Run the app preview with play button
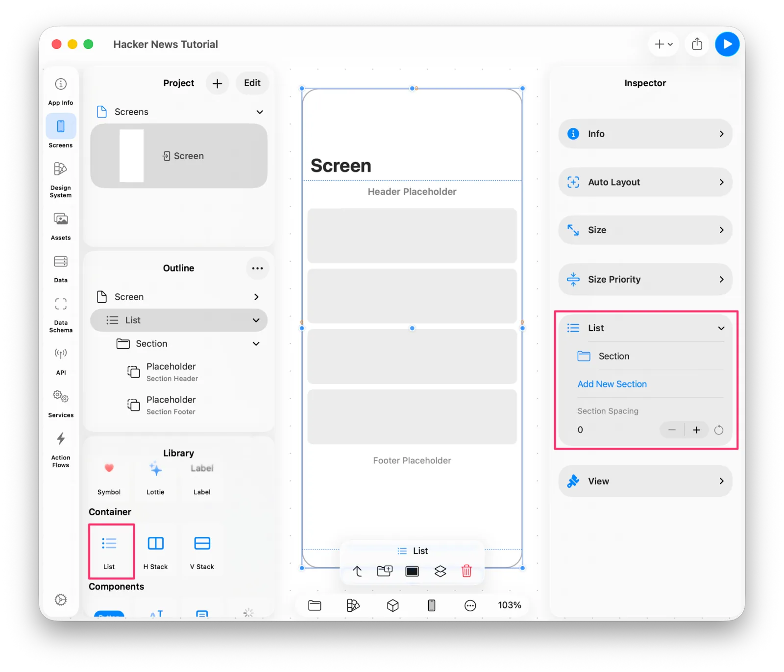The height and width of the screenshot is (672, 784). (727, 45)
